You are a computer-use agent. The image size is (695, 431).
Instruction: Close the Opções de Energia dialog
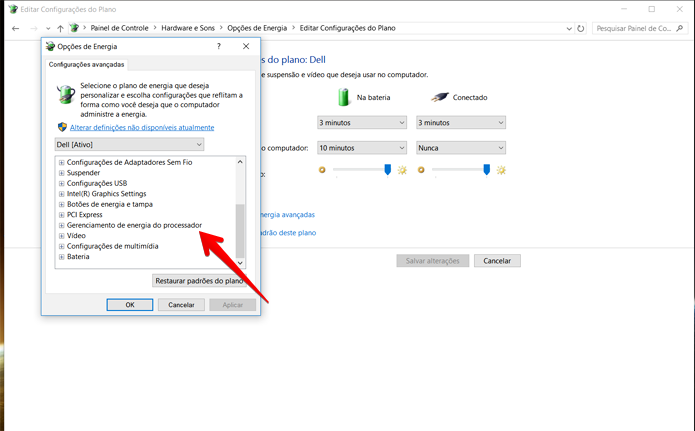pos(246,46)
